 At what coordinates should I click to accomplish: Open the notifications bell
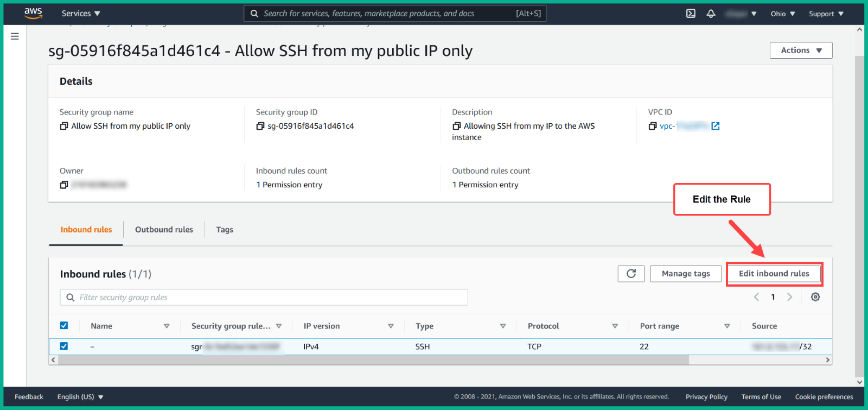711,14
